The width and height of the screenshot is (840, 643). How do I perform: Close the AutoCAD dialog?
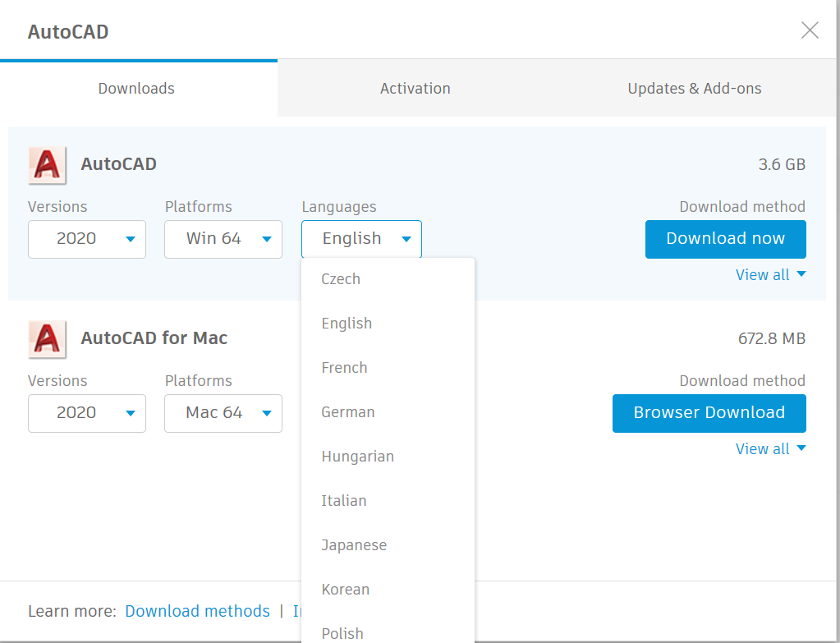[x=810, y=30]
